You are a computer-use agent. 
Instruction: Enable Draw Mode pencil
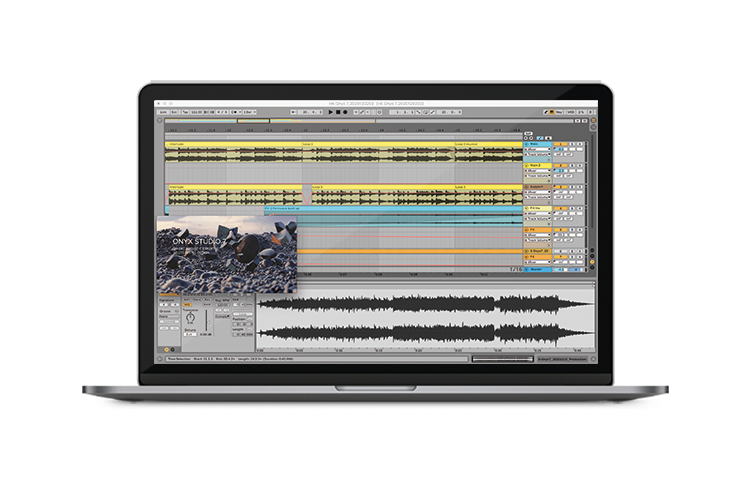tap(546, 112)
